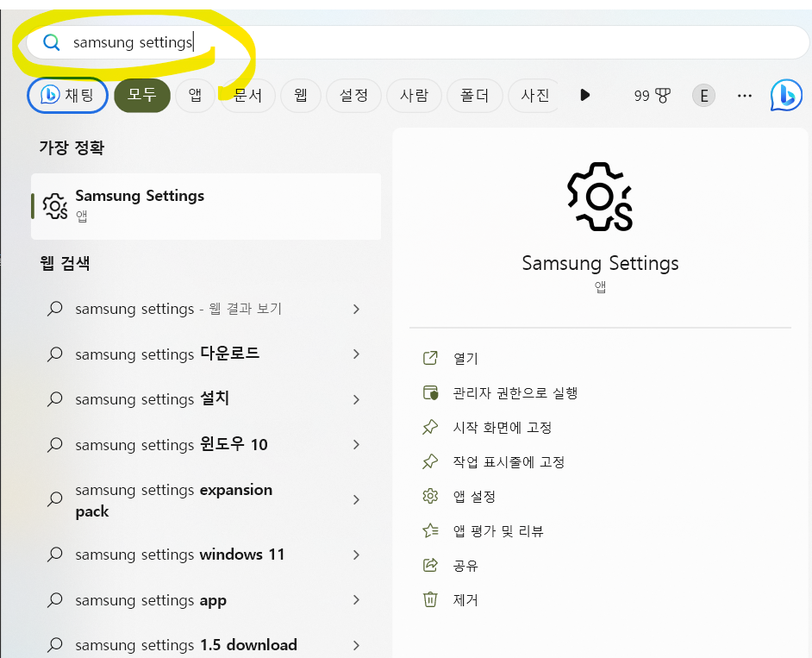Click search icon beside 웹 결과 보기 suggestion
Screen dimensions: 812x658
[54, 309]
